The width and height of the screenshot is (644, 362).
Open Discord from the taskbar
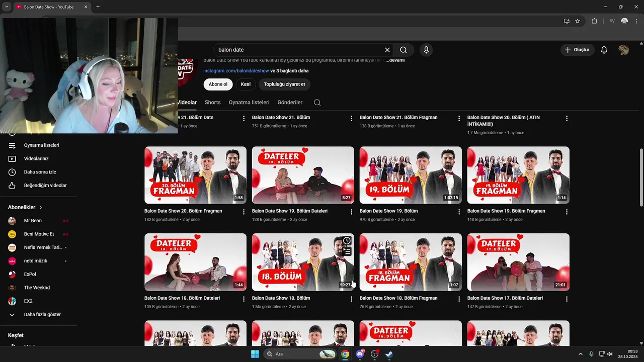pos(360,354)
